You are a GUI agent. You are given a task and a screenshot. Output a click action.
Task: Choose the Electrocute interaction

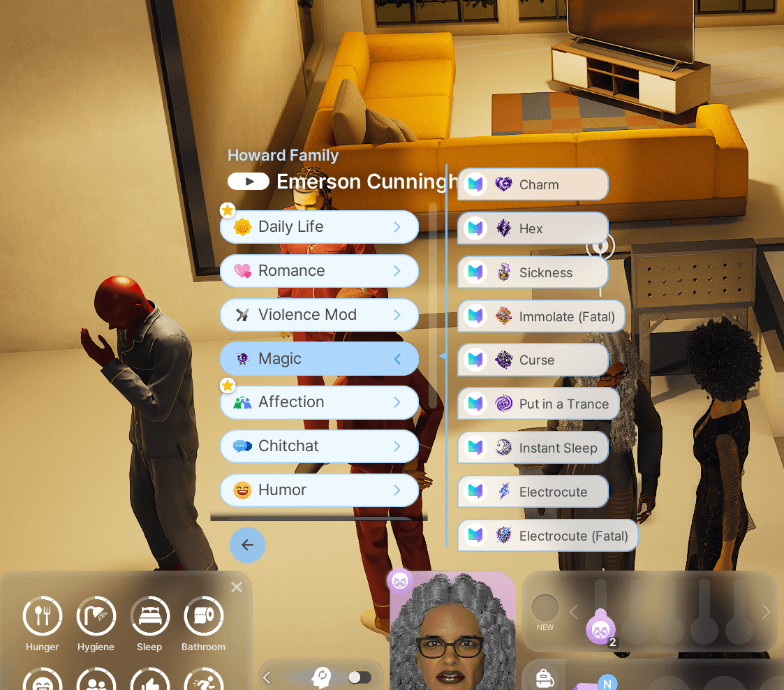coord(533,492)
